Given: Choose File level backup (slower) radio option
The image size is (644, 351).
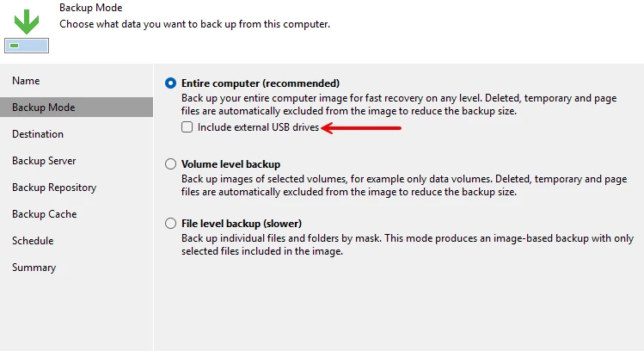Looking at the screenshot, I should point(170,223).
